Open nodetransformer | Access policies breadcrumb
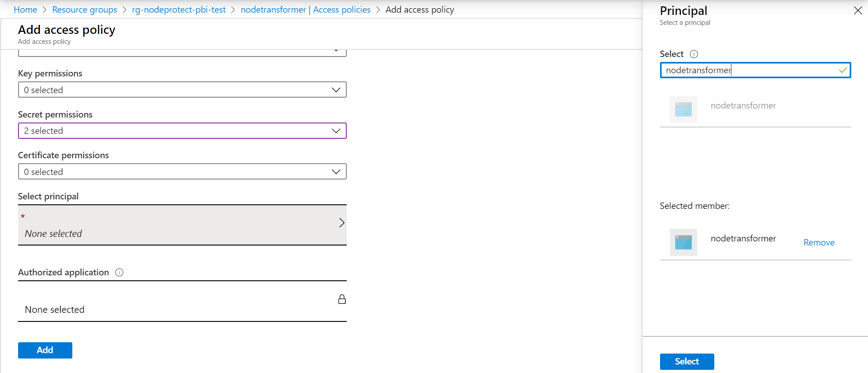The width and height of the screenshot is (868, 373). [x=306, y=9]
